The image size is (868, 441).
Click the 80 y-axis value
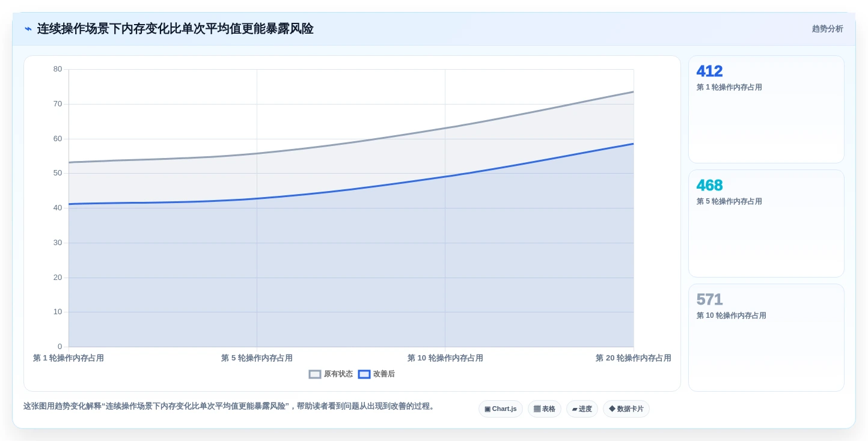tap(58, 69)
